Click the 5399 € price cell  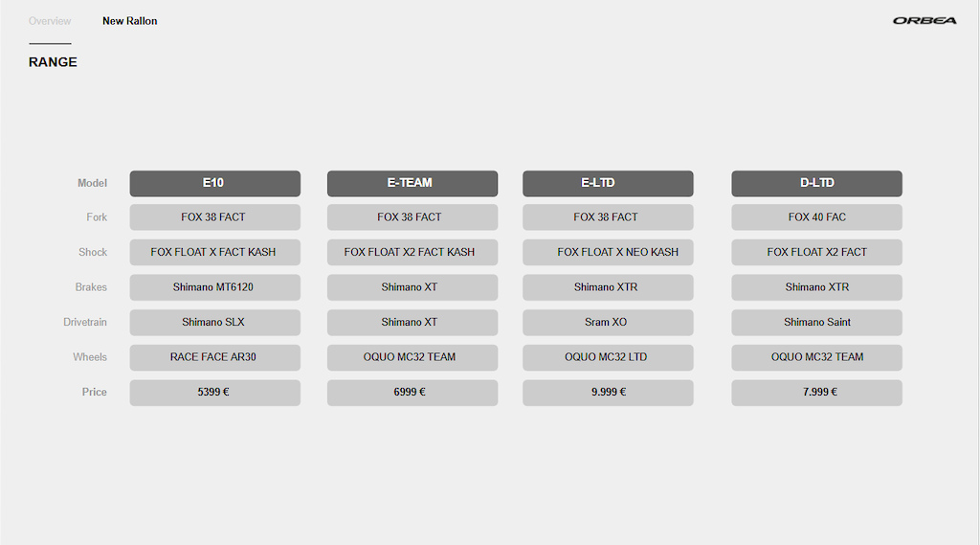click(215, 393)
